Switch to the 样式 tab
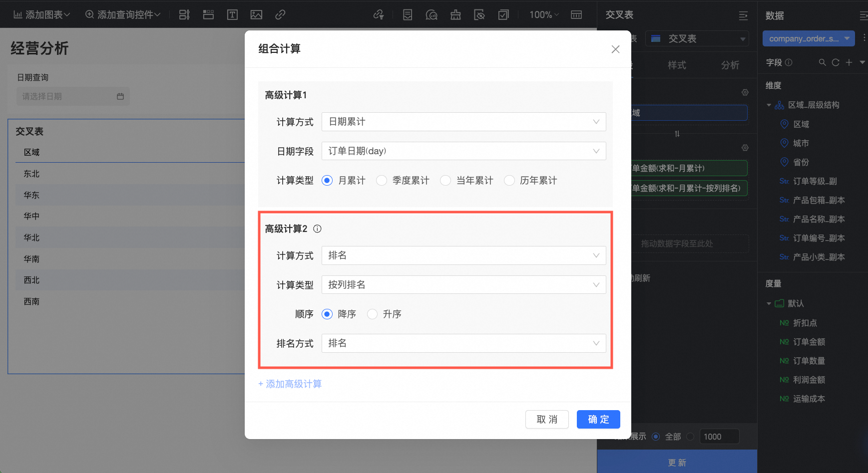The width and height of the screenshot is (868, 473). tap(677, 65)
